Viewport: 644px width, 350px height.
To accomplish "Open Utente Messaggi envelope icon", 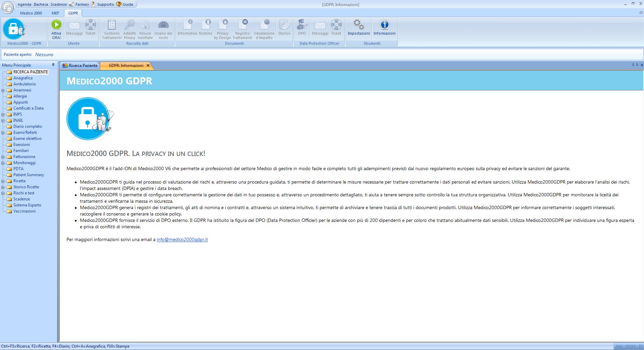I will pos(74,25).
